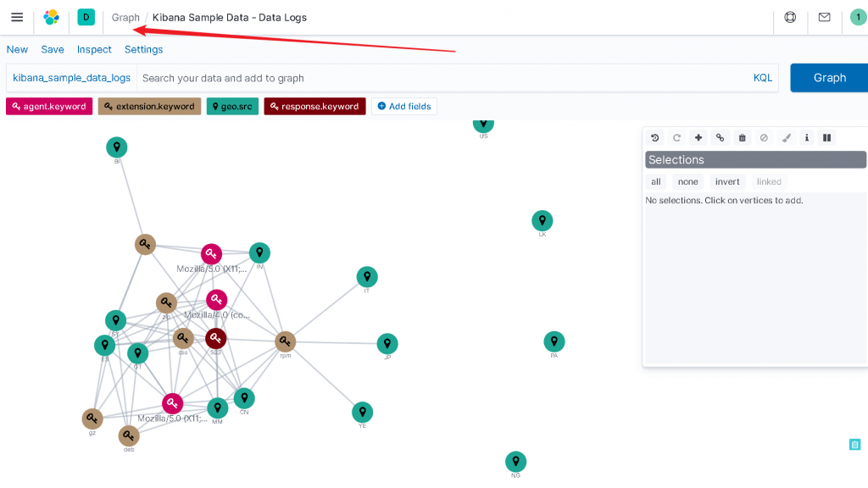This screenshot has height=488, width=868.
Task: Open the agent.keyword field chip
Action: click(49, 106)
